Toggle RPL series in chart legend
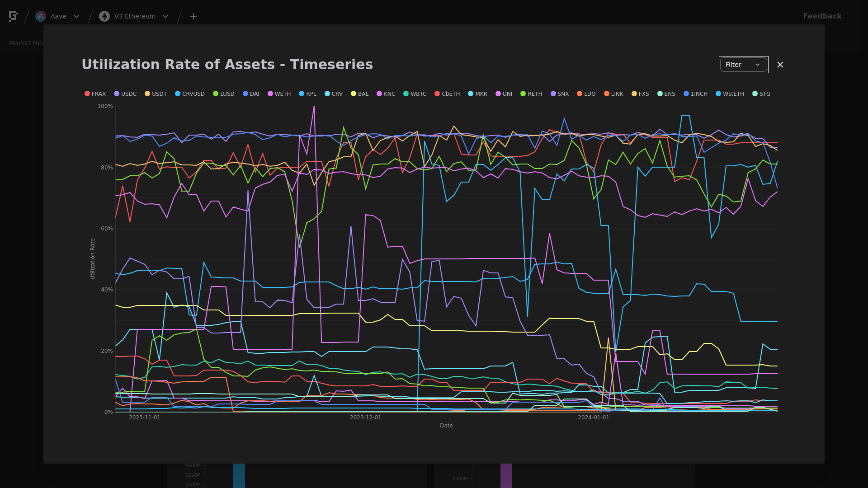Screen dimensions: 868x488 pyautogui.click(x=307, y=94)
